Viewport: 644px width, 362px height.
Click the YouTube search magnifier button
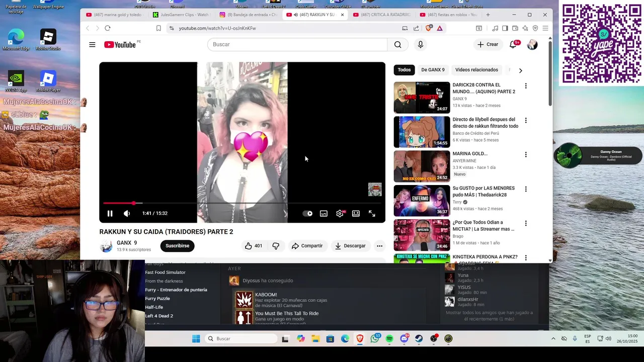click(x=398, y=45)
